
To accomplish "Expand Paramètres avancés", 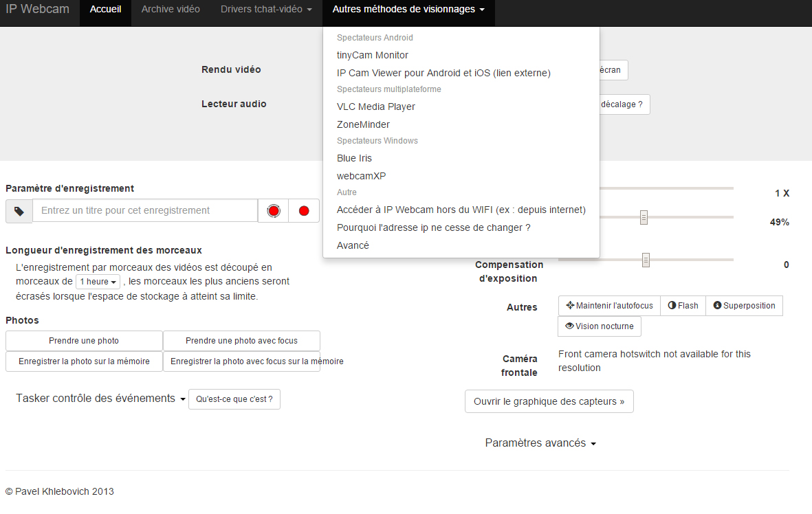I will point(540,443).
